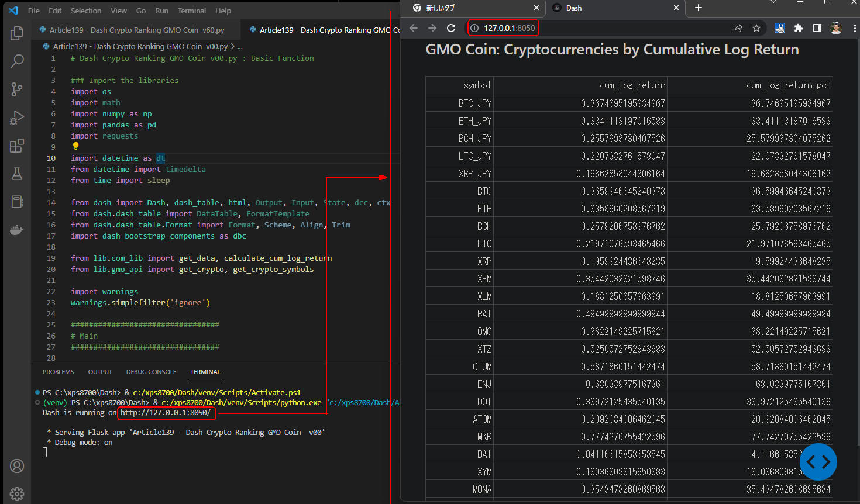Open the Chrome side panel
This screenshot has height=504, width=860.
(x=817, y=28)
